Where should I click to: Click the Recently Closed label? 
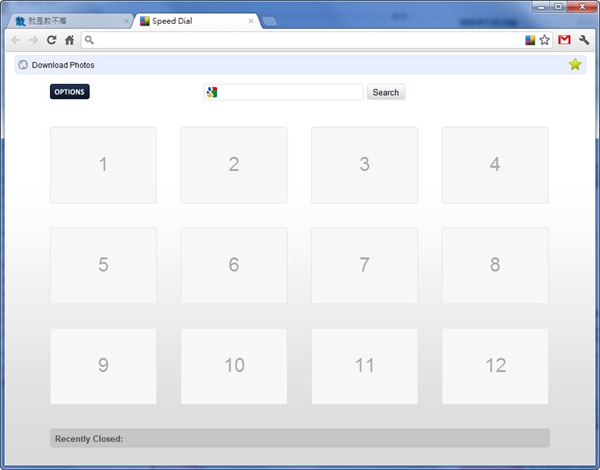pyautogui.click(x=89, y=439)
